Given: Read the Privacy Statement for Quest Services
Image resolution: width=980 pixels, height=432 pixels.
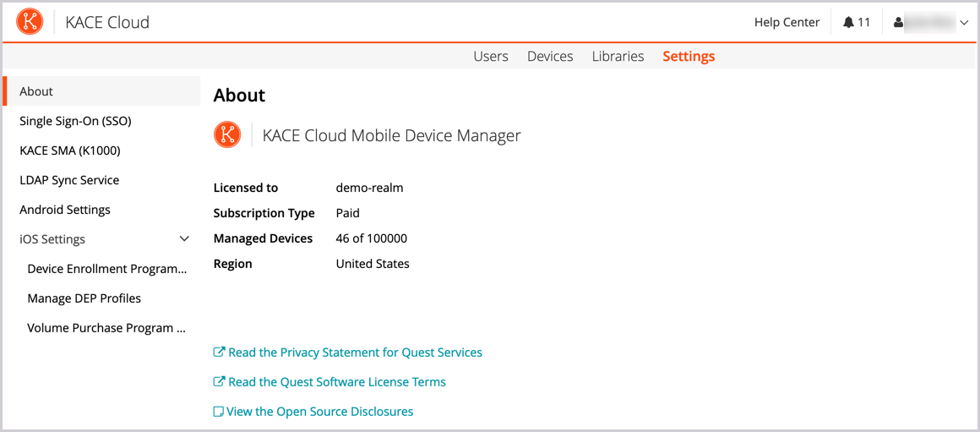Looking at the screenshot, I should click(x=355, y=353).
